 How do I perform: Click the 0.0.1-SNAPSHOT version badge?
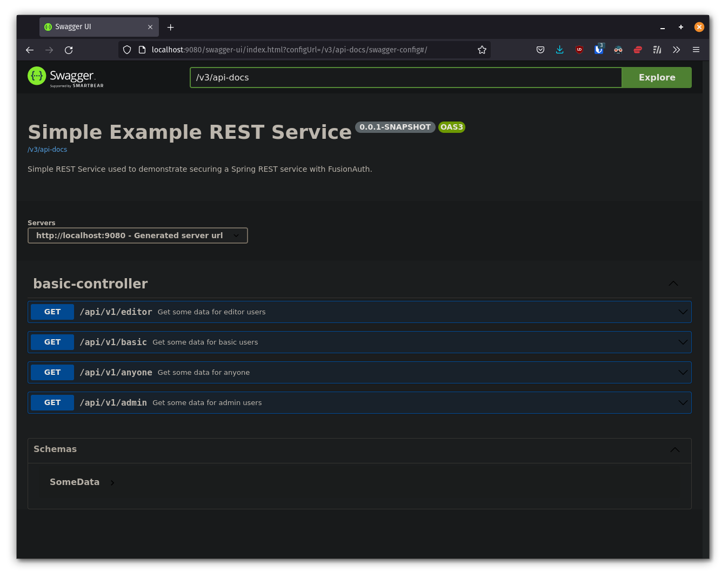(395, 127)
